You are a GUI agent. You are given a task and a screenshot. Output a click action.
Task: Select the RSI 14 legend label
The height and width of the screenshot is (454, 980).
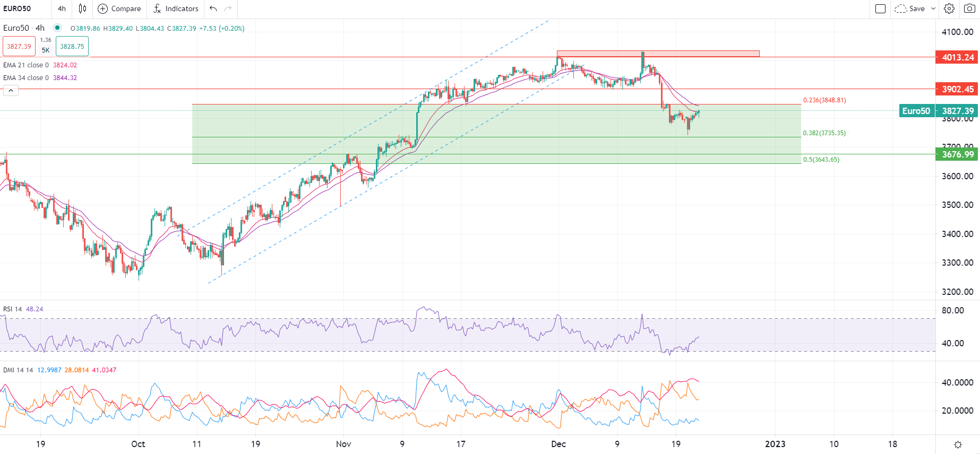click(13, 309)
